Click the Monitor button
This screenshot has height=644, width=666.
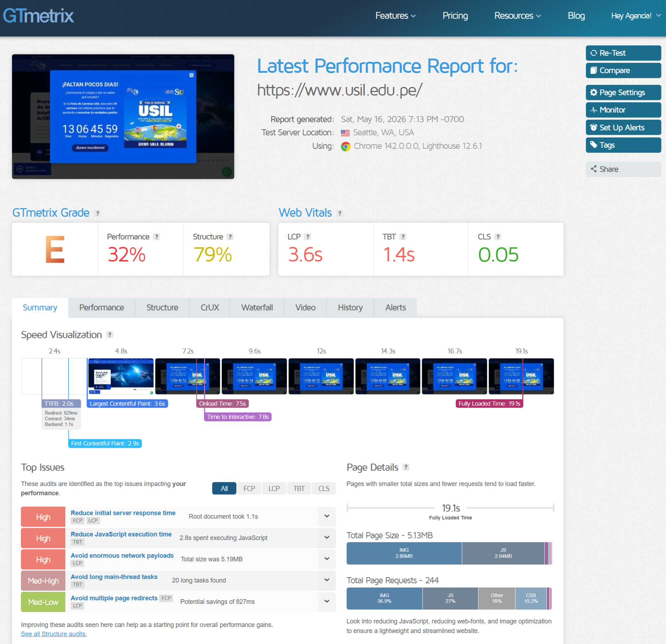623,110
